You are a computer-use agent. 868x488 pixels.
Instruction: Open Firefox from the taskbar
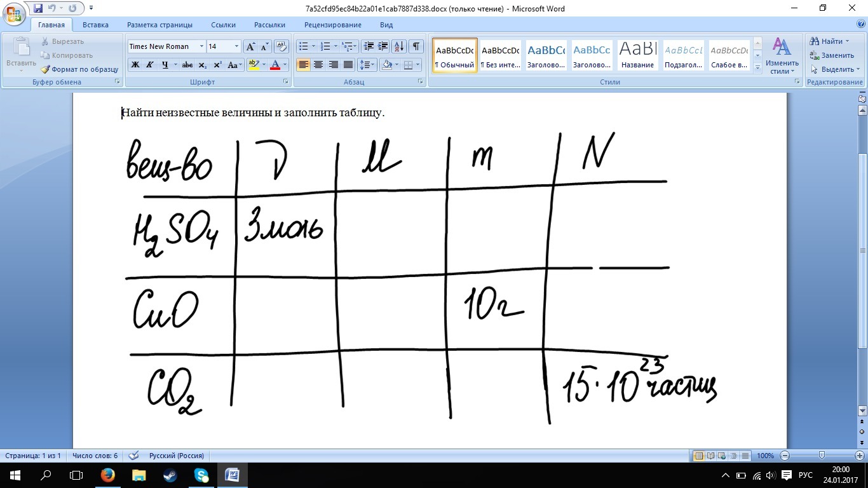107,475
